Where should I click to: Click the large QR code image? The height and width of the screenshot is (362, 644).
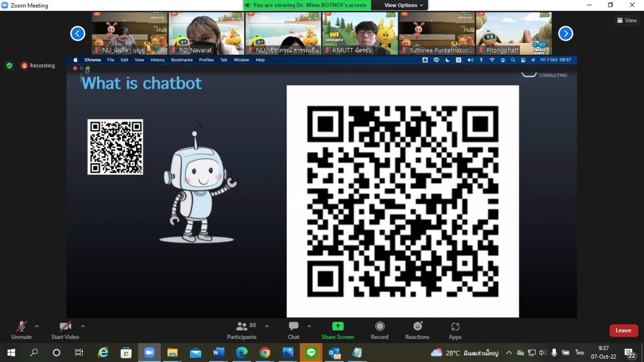pos(402,201)
